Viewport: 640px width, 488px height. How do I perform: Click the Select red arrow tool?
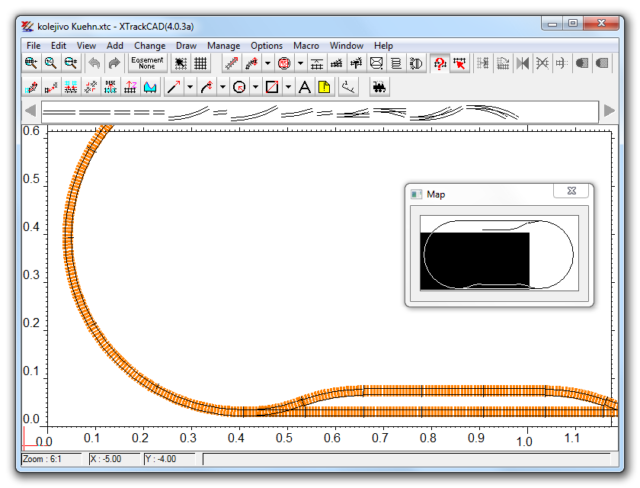[459, 63]
